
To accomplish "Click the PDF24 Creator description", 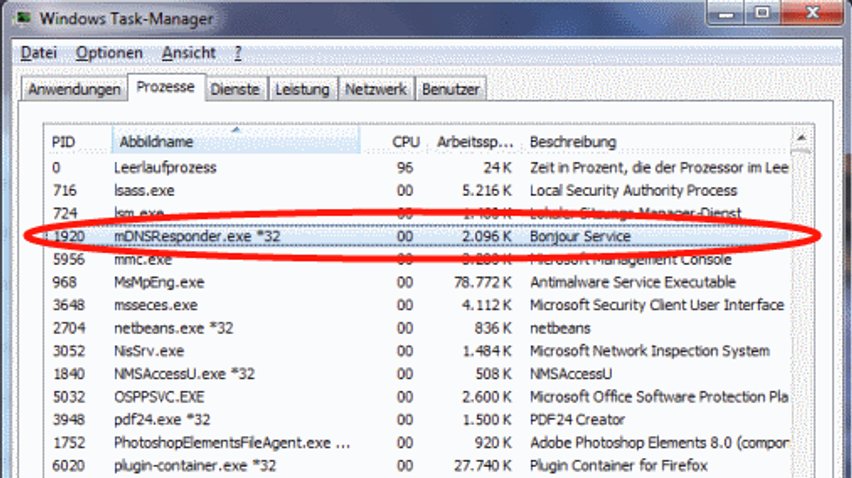I will pos(578,420).
